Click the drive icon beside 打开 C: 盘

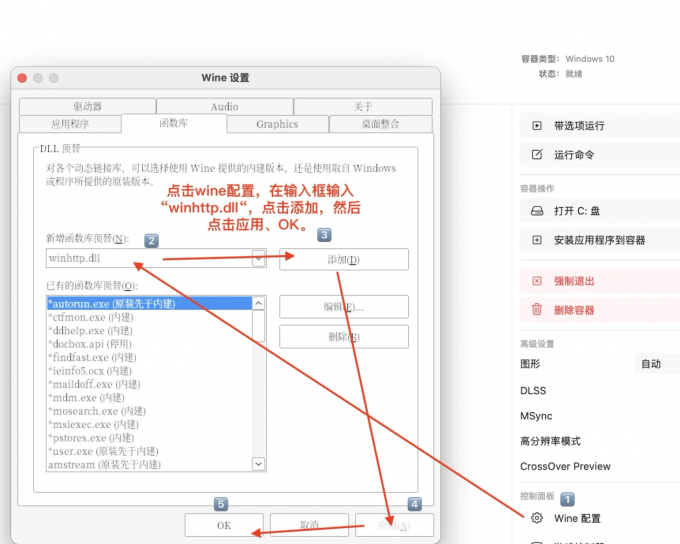click(x=537, y=211)
